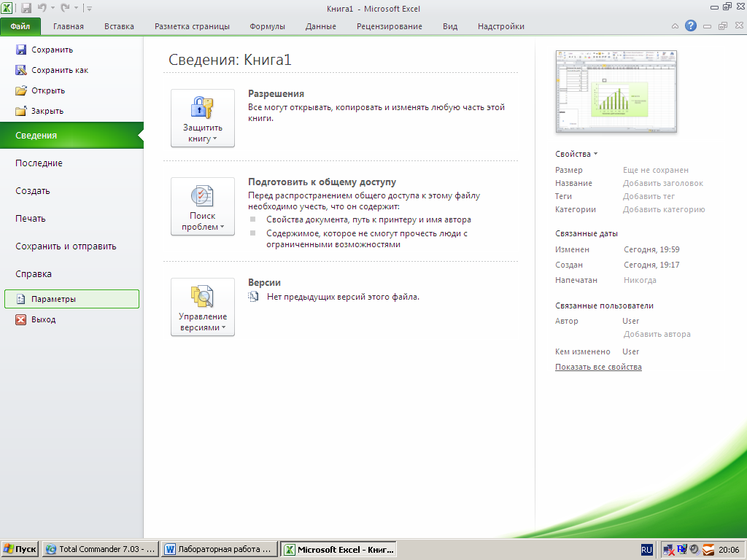Image resolution: width=747 pixels, height=560 pixels.
Task: Open the Файл tab
Action: coord(20,26)
